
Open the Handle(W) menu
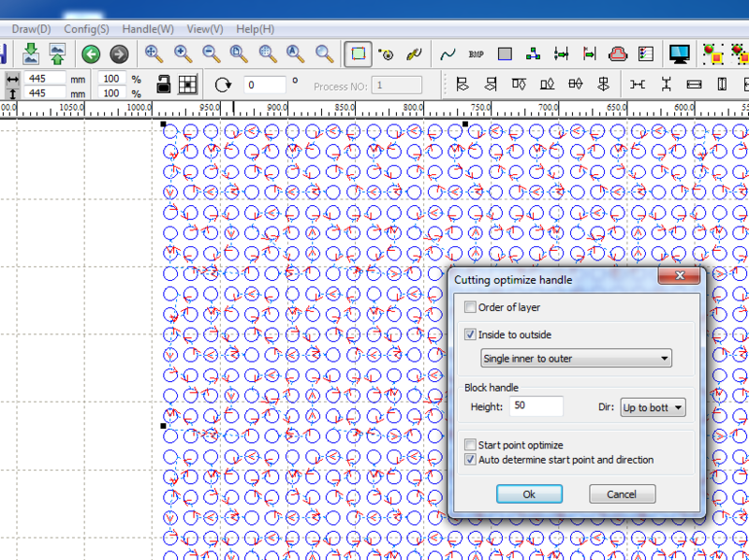148,29
